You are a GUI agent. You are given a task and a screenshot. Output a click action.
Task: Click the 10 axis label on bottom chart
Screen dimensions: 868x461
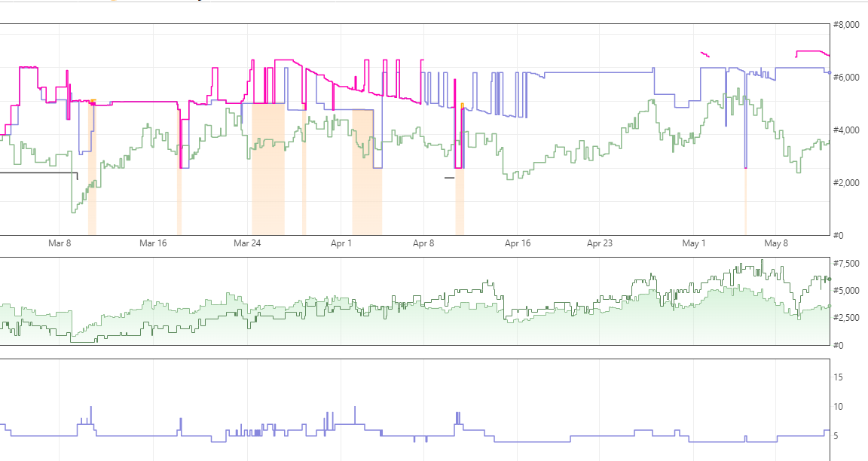pyautogui.click(x=838, y=407)
